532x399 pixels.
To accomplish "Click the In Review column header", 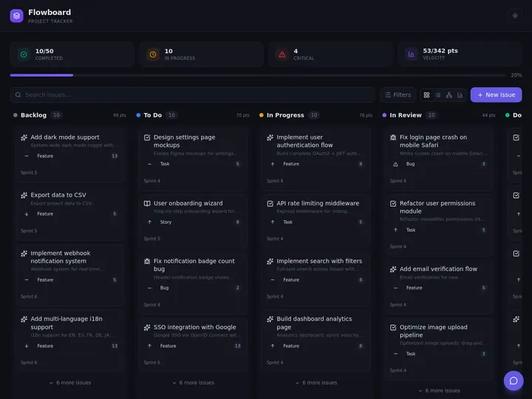I will (406, 115).
